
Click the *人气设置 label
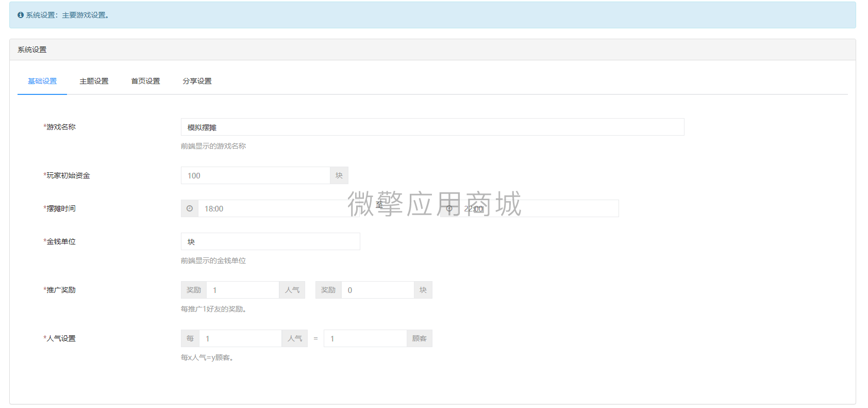[x=59, y=338]
